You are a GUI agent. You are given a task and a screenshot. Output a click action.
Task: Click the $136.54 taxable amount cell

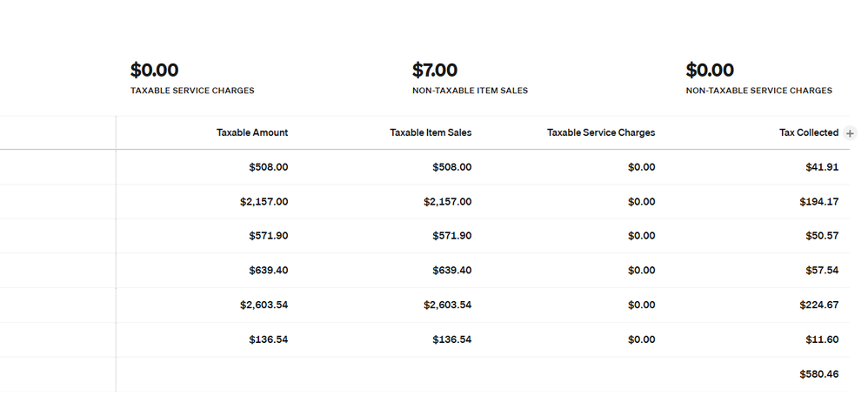[x=269, y=339]
